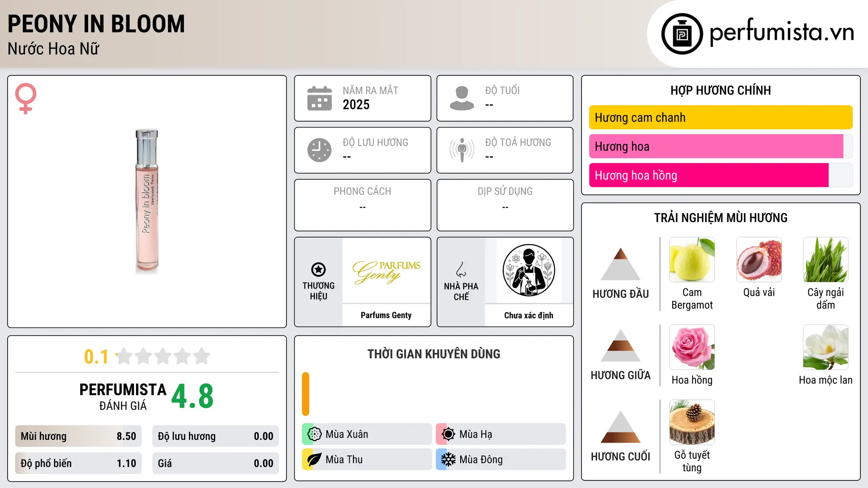Click the HỢP HƯƠNG CHÍNH heading
The image size is (868, 488).
pos(721,90)
